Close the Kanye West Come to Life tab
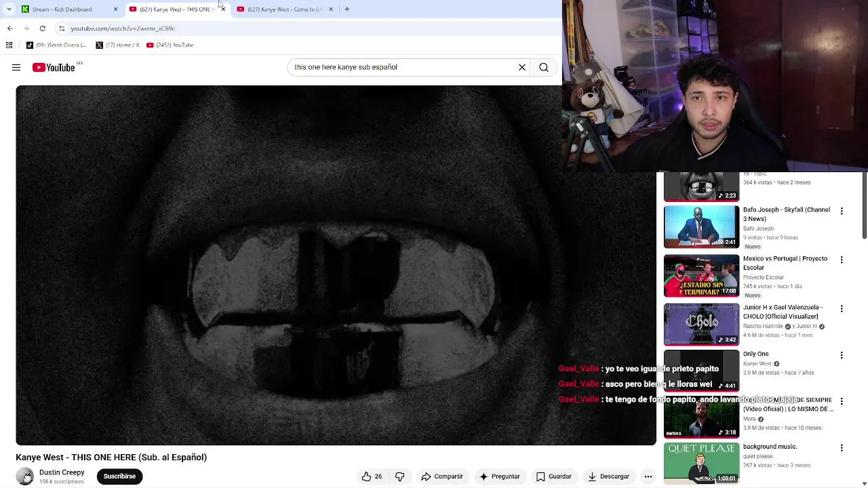This screenshot has width=868, height=488. (x=331, y=9)
